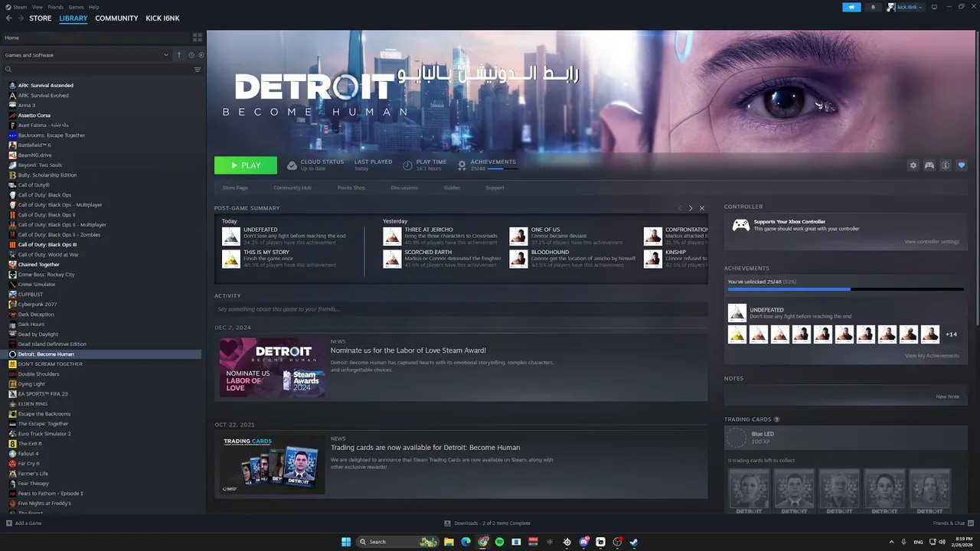This screenshot has width=980, height=551.
Task: Switch to the COMMUNITY tab
Action: [x=116, y=18]
